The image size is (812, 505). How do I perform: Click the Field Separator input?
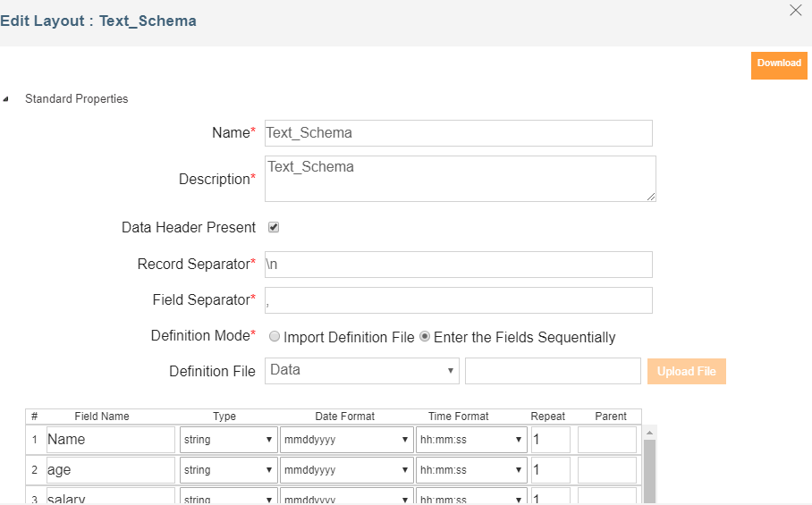(459, 300)
